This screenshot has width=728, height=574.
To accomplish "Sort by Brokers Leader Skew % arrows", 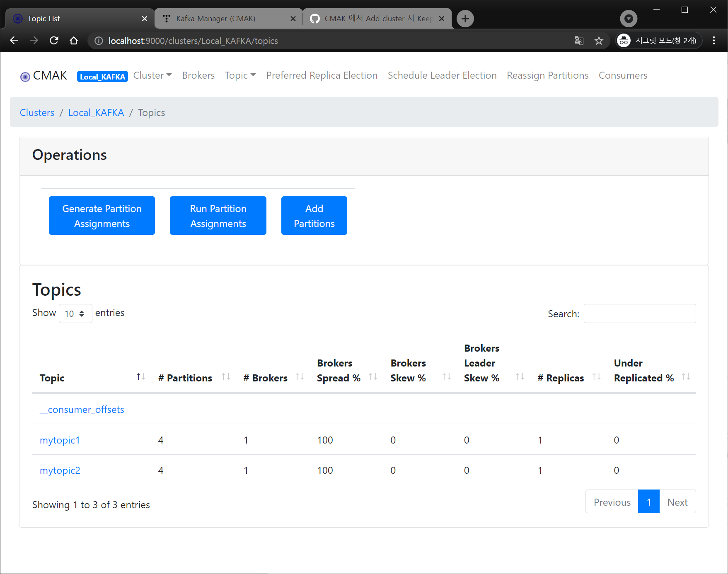I will tap(520, 376).
